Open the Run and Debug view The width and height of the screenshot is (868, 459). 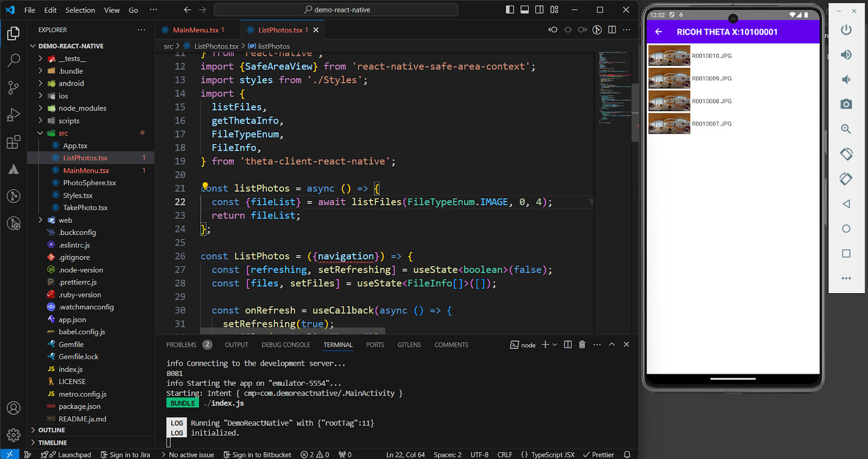pyautogui.click(x=14, y=115)
